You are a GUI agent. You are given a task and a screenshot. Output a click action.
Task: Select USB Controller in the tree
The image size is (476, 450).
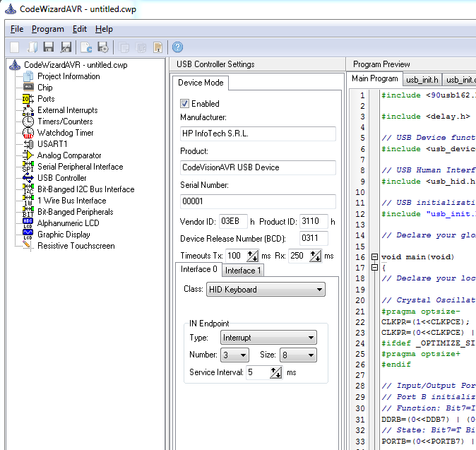(62, 178)
